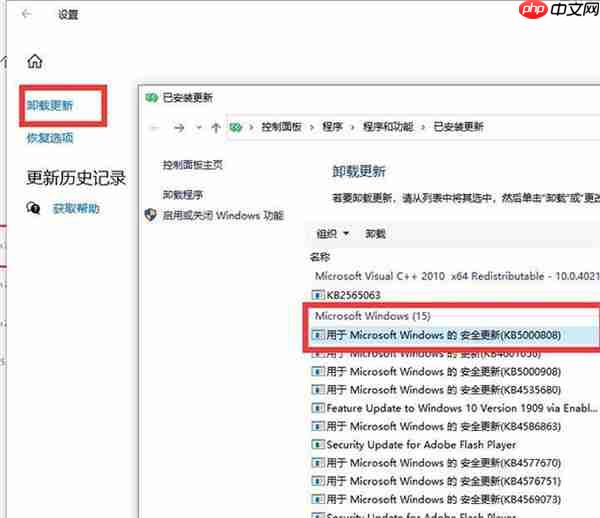The width and height of the screenshot is (600, 518).
Task: Select security update KB4577670 row
Action: 443,463
